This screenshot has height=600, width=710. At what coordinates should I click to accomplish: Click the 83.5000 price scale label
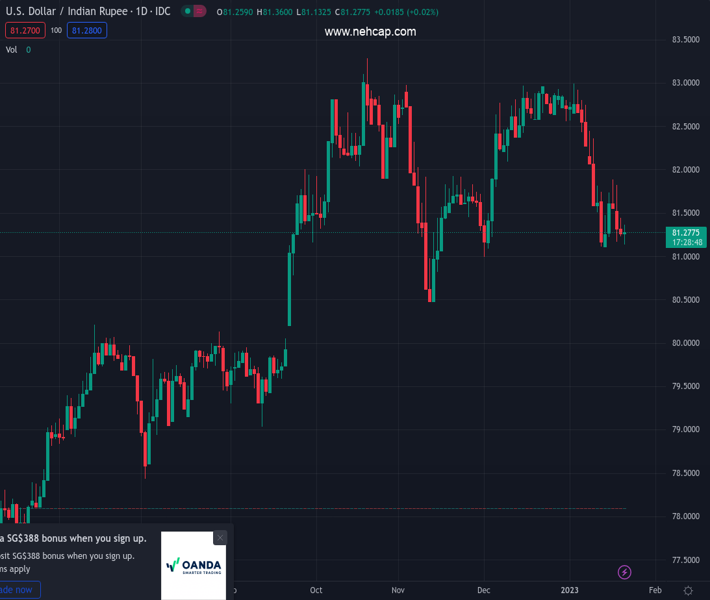pos(684,40)
